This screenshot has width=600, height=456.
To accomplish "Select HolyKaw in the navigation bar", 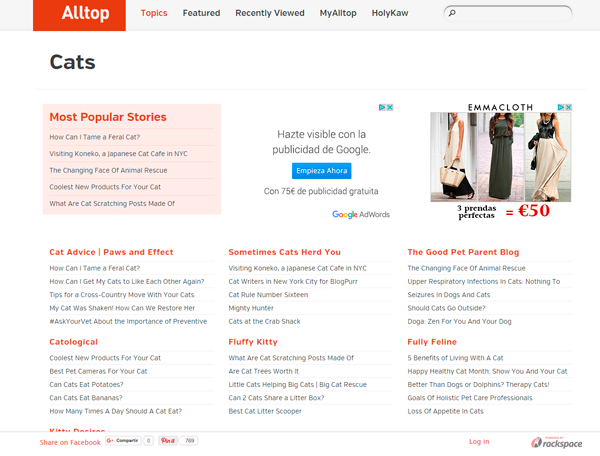I will pos(392,14).
